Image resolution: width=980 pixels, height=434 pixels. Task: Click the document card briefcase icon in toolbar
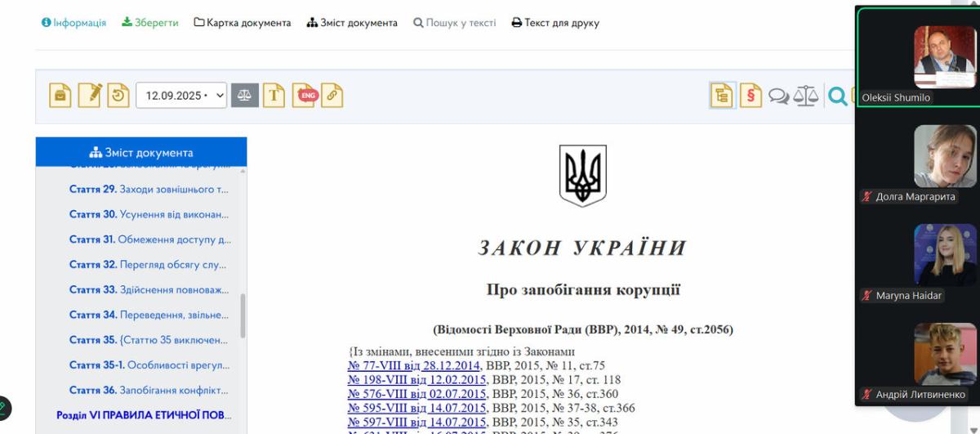(61, 96)
